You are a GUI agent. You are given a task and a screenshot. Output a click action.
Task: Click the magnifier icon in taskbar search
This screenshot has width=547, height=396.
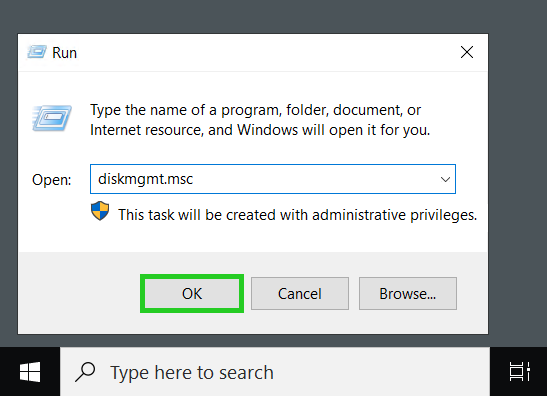pyautogui.click(x=85, y=372)
